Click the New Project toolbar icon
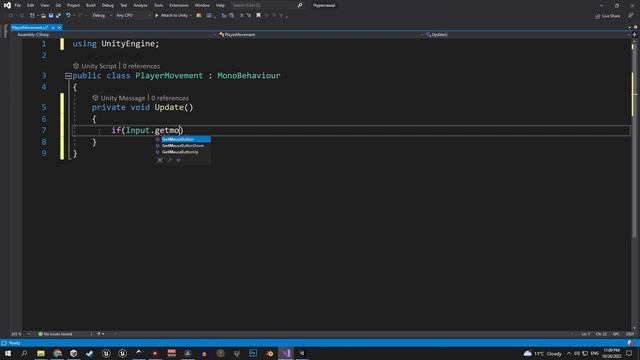 (32, 16)
